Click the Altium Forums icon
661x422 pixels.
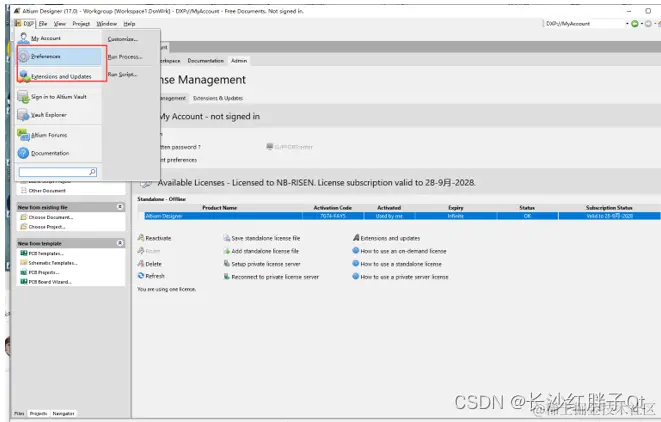pyautogui.click(x=24, y=135)
